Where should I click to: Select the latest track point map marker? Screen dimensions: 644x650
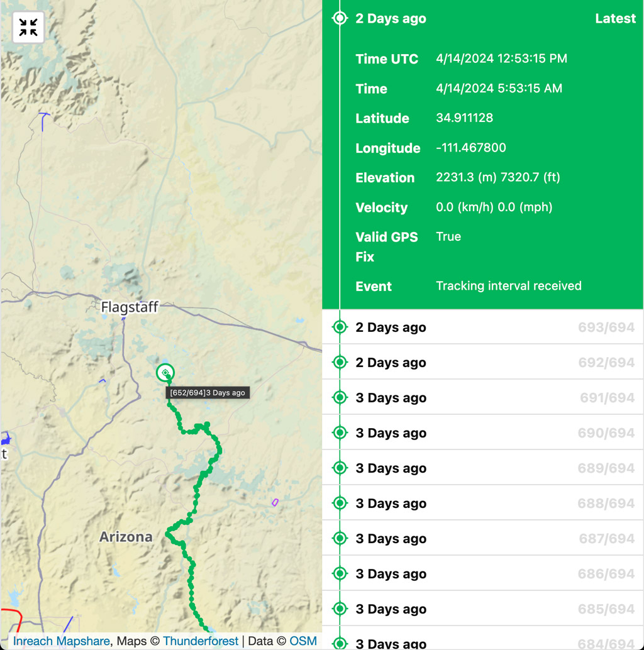pyautogui.click(x=165, y=373)
